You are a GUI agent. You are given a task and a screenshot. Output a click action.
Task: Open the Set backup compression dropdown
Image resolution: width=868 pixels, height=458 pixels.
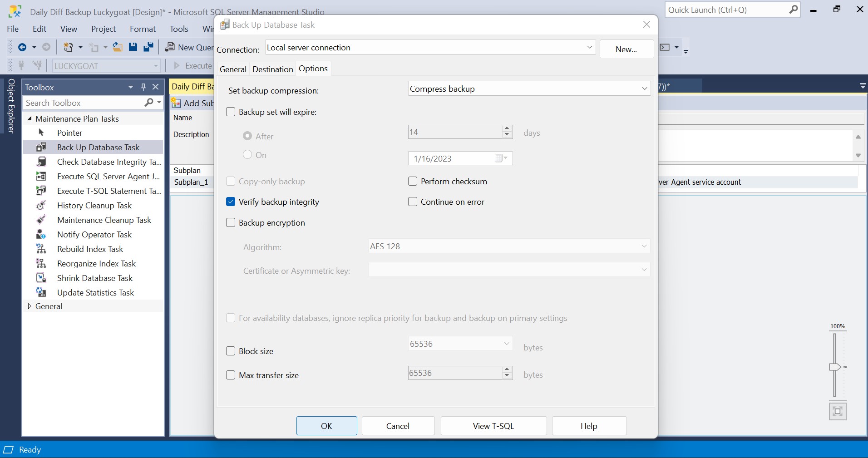tap(644, 89)
